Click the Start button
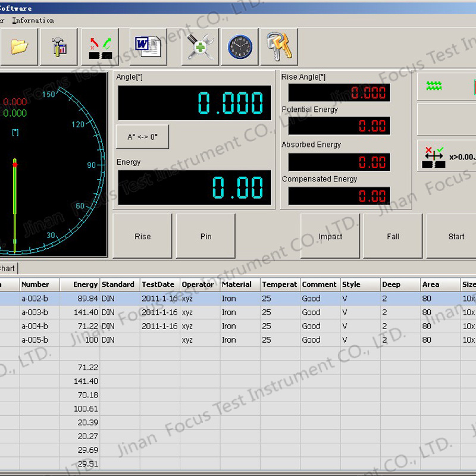The height and width of the screenshot is (476, 476). [x=452, y=236]
